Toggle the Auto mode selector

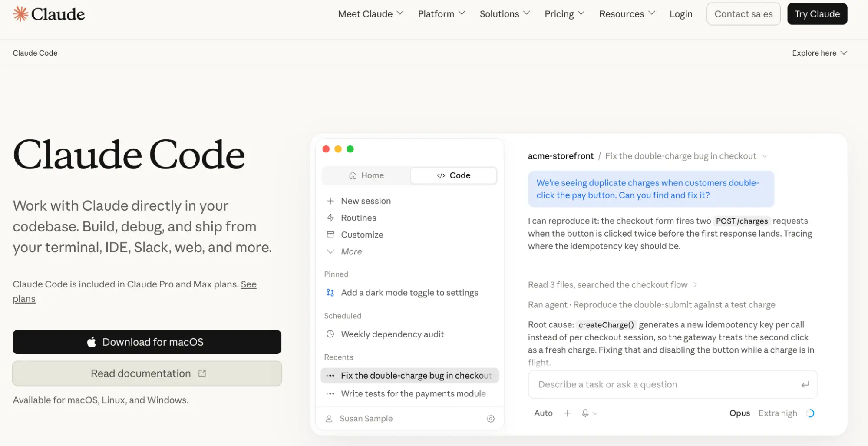coord(543,413)
